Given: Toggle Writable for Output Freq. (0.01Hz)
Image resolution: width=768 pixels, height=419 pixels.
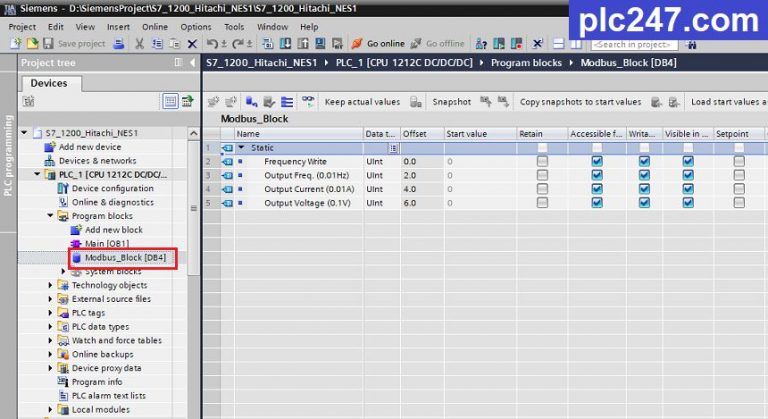Looking at the screenshot, I should 644,175.
